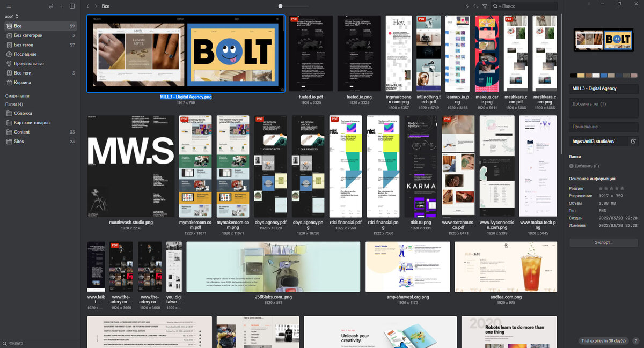This screenshot has width=644, height=348.
Task: Select the ingmarcoenen.com.png thumbnail
Action: click(x=399, y=53)
